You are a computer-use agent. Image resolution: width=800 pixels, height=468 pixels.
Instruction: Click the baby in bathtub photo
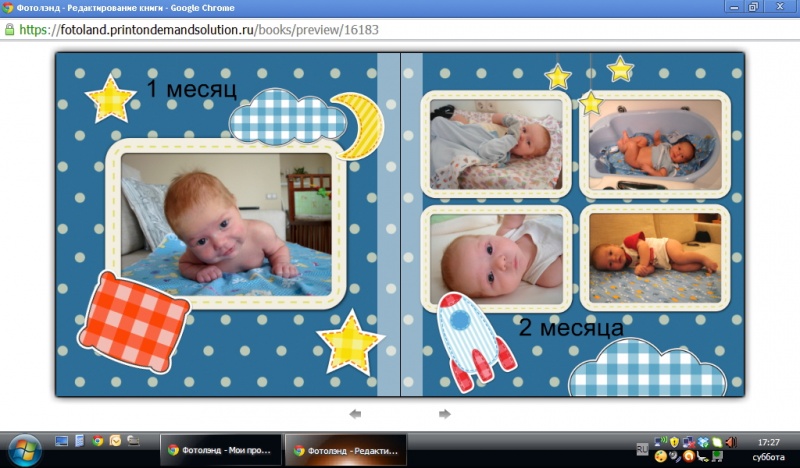[x=654, y=145]
